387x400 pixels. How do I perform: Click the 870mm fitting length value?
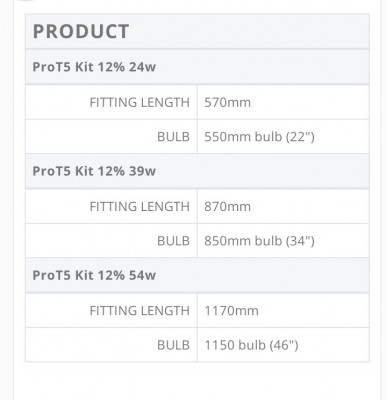[x=227, y=207]
